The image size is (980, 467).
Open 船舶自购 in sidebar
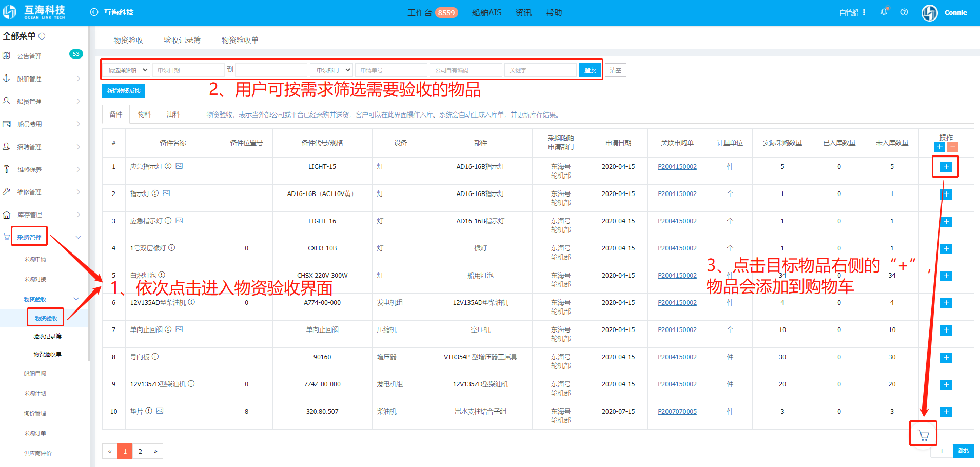pyautogui.click(x=35, y=373)
